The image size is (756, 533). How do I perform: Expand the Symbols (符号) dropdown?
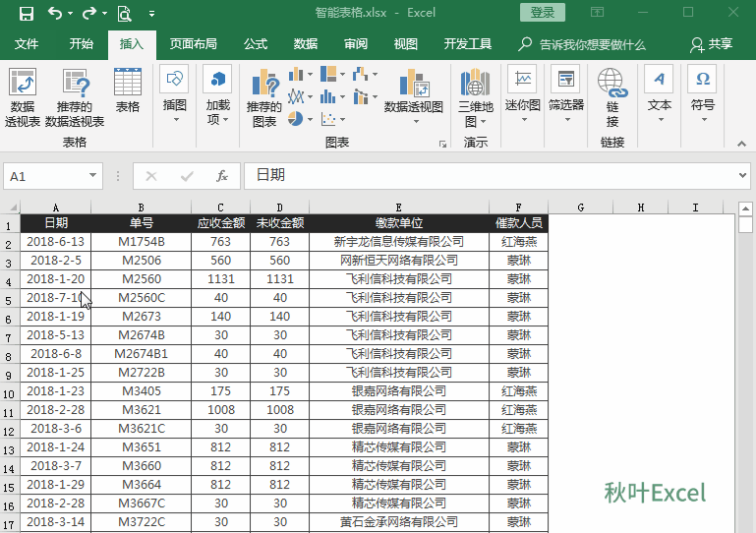702,90
